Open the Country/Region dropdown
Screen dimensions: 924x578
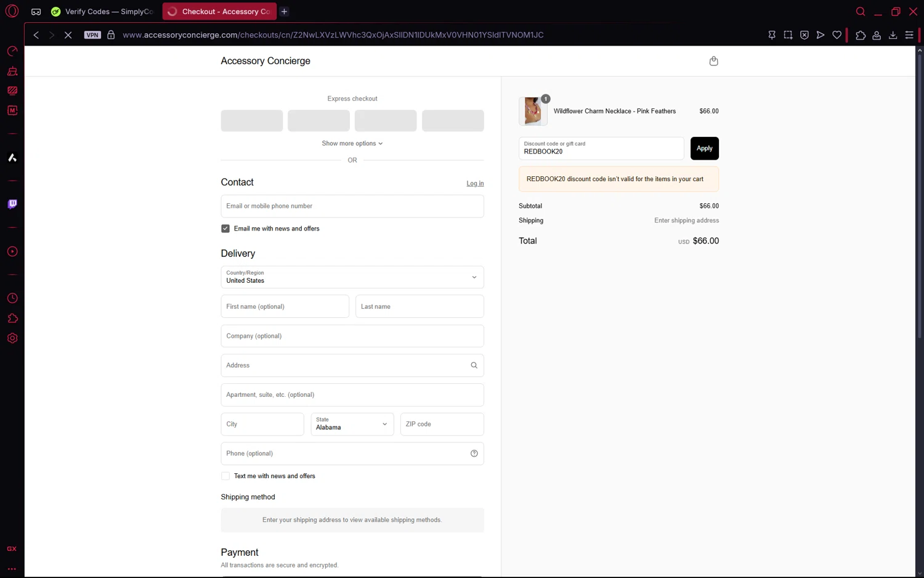point(352,277)
